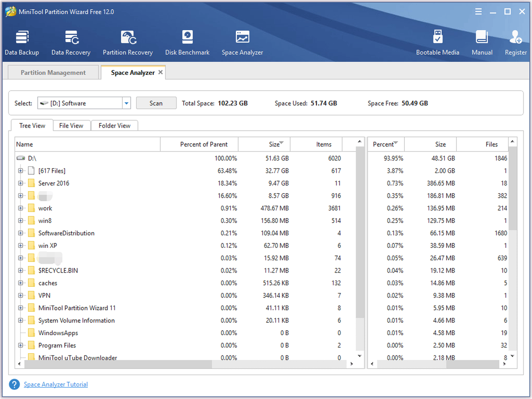The height and width of the screenshot is (399, 532).
Task: Click the Space Analyzer toolbar icon
Action: pos(243,43)
